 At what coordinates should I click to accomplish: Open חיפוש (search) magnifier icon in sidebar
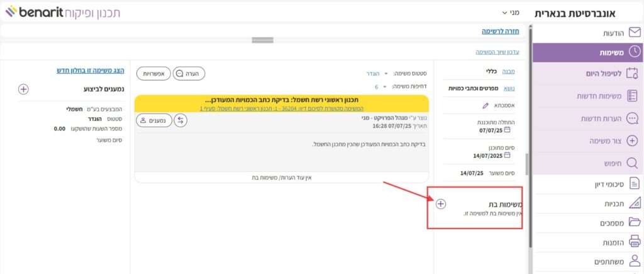(x=633, y=163)
